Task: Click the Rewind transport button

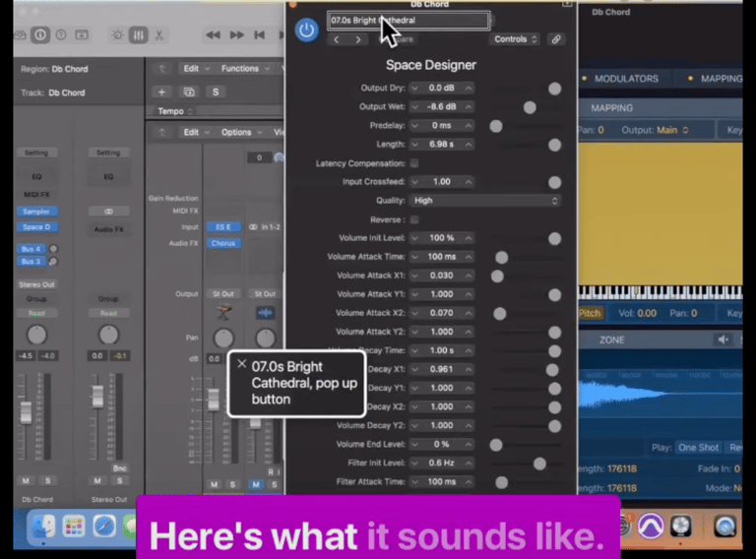Action: point(213,34)
